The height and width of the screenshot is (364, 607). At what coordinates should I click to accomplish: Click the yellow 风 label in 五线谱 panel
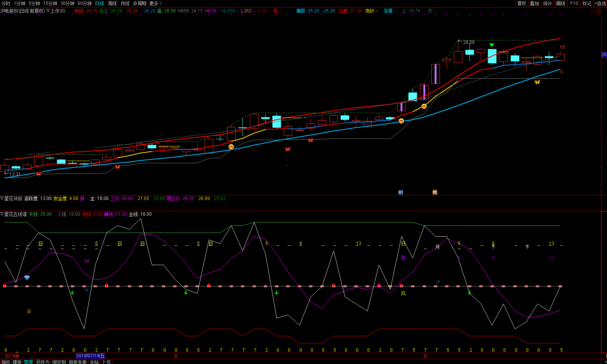tap(403, 293)
